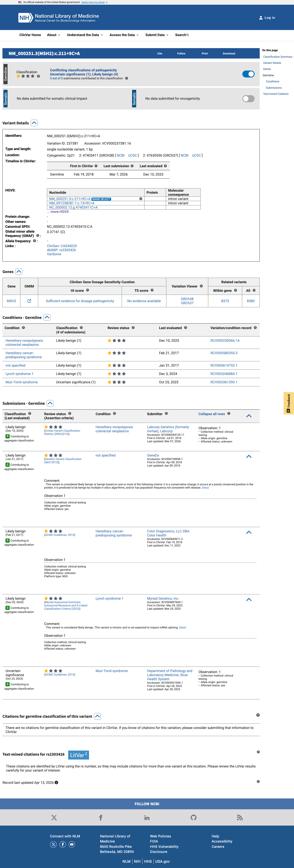Screen dimensions: 294x868
Task: Open the dbSNP rs2303426 link
Action: (x=61, y=250)
